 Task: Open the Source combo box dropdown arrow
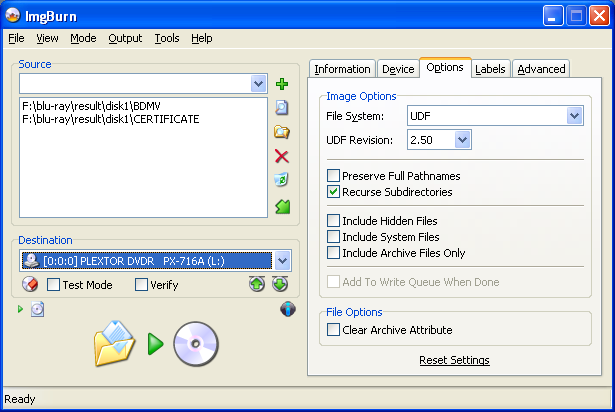258,84
